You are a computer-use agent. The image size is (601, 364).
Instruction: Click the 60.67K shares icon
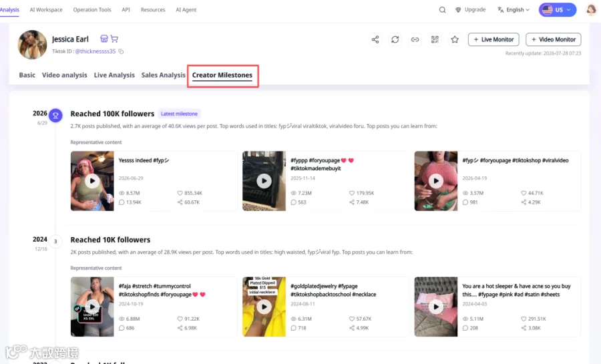point(180,202)
